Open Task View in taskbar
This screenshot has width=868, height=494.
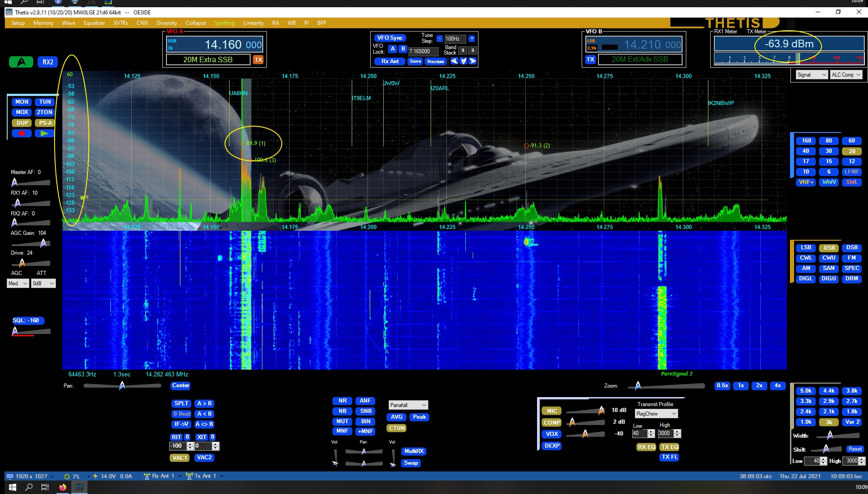click(45, 487)
